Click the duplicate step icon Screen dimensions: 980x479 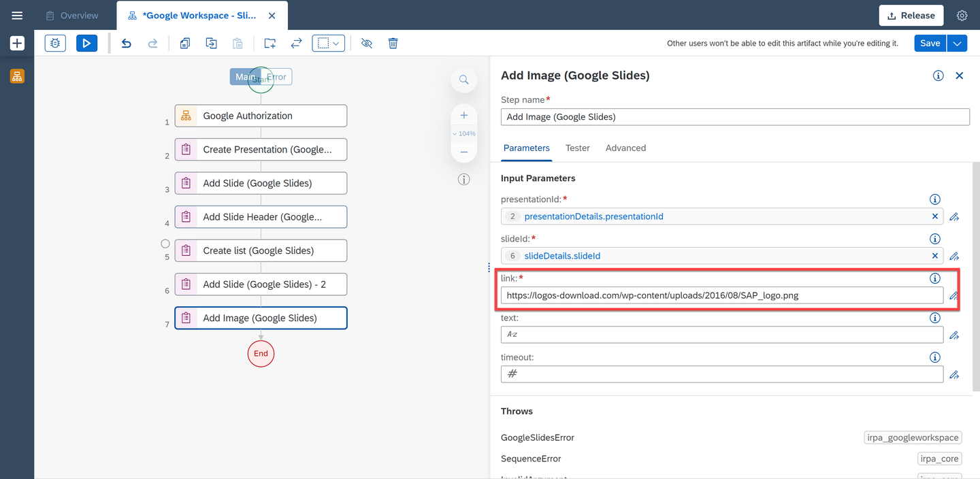(x=212, y=44)
